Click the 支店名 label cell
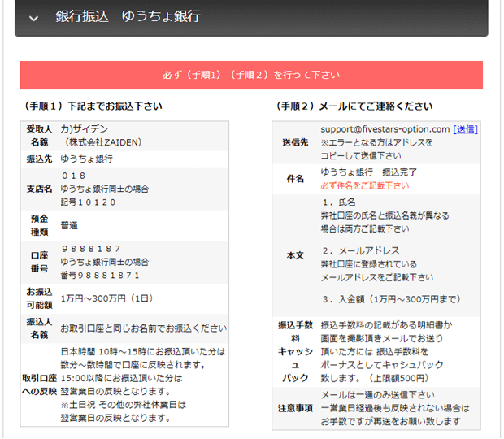The image size is (504, 439). [x=40, y=189]
